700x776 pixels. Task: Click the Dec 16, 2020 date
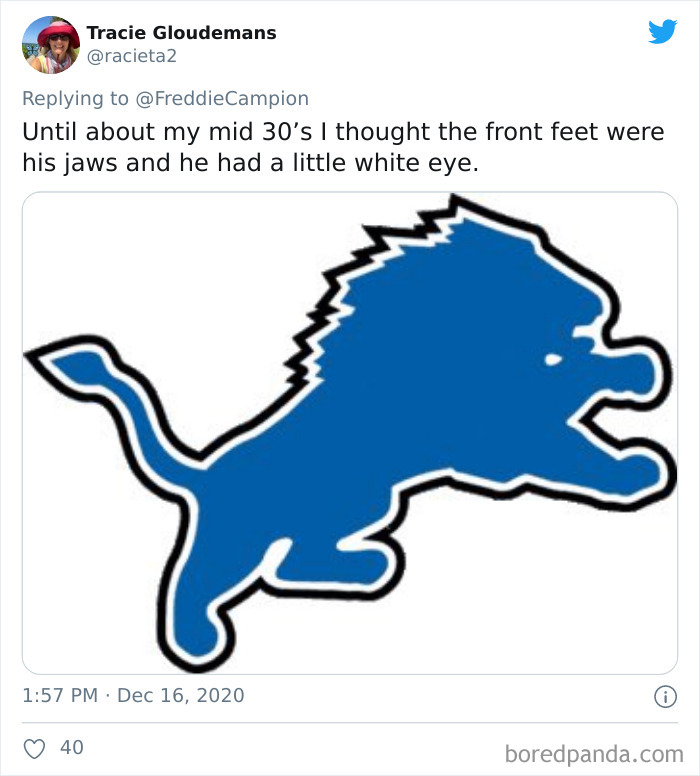[x=180, y=695]
